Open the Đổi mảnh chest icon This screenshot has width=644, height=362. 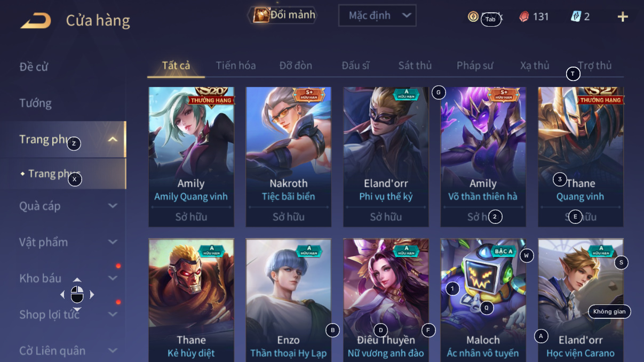click(x=261, y=15)
